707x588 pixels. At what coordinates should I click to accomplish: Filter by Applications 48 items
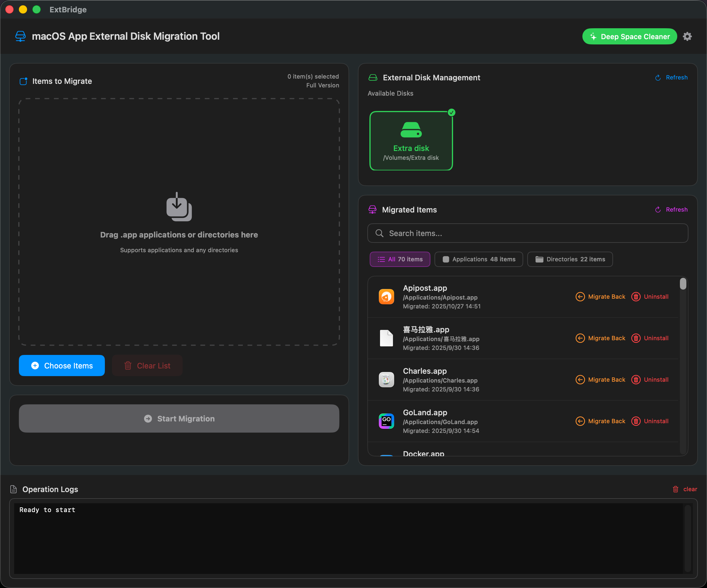coord(478,259)
